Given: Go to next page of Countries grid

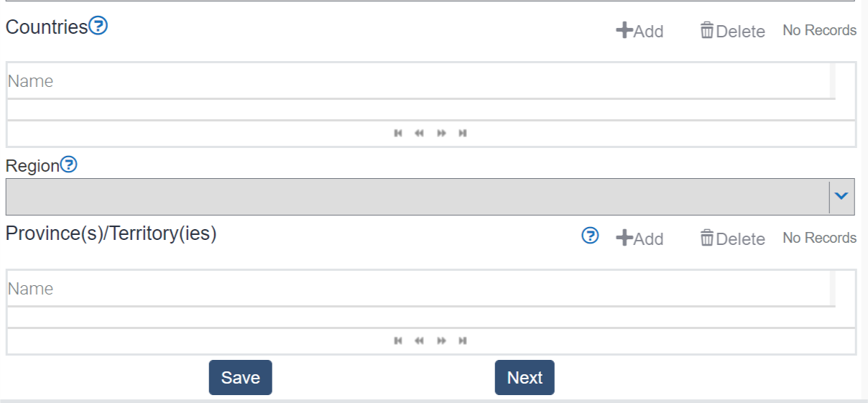Looking at the screenshot, I should (x=441, y=133).
